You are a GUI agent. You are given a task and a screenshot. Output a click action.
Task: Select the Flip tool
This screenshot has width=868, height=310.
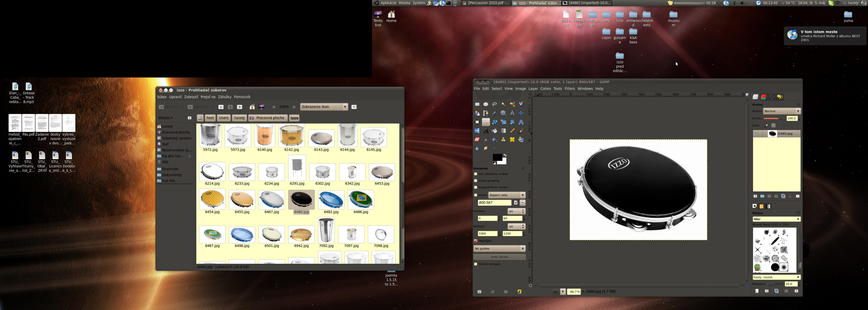477,131
